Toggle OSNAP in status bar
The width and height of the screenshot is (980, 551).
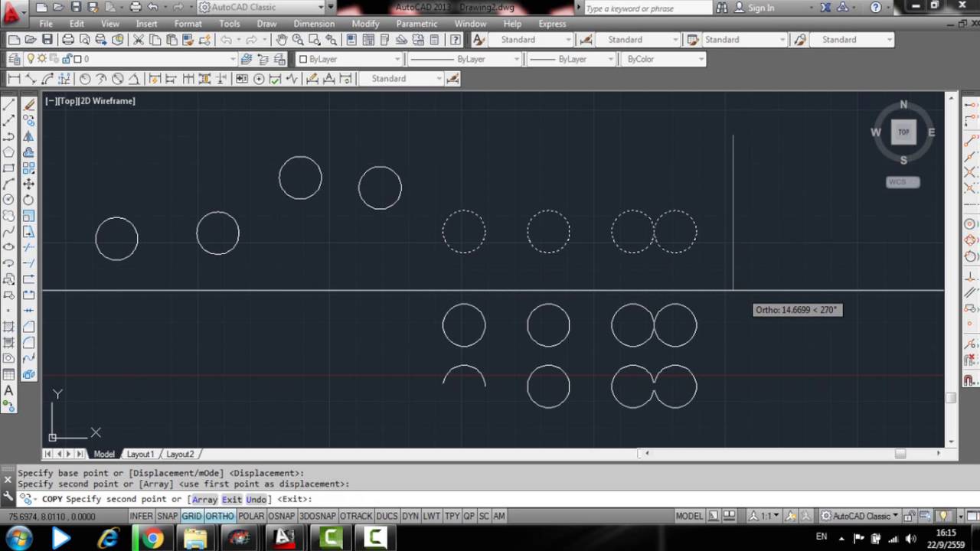coord(282,517)
